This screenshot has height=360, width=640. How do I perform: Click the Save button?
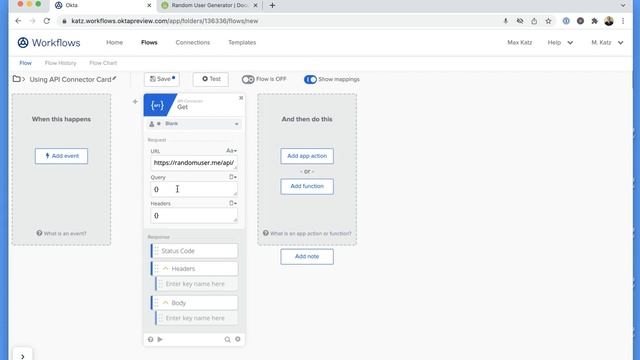coord(162,79)
